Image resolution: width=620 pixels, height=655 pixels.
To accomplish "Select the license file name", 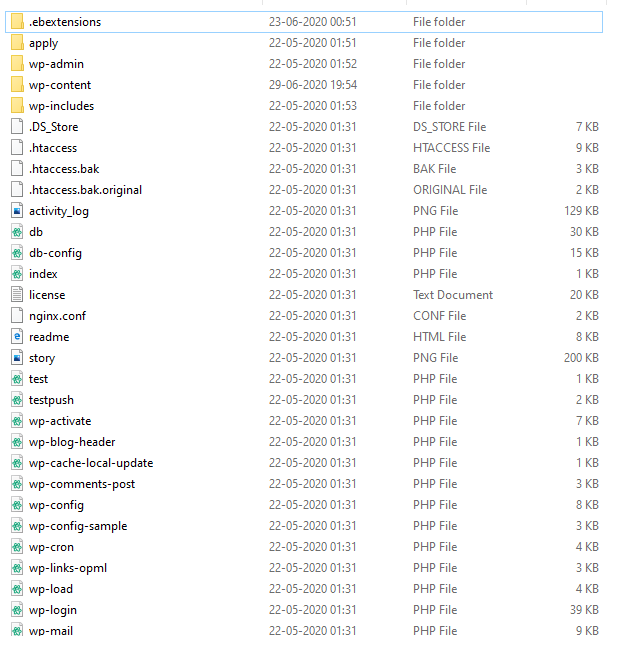I will tap(47, 294).
